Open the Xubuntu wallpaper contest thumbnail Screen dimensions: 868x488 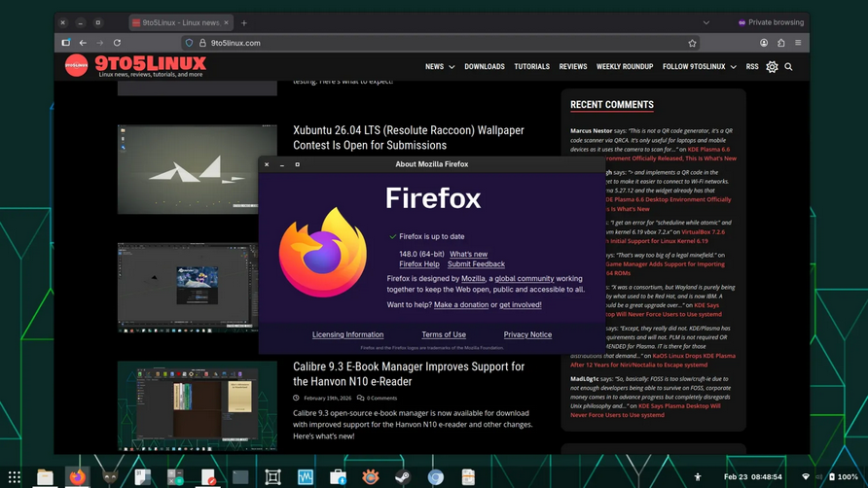click(197, 168)
